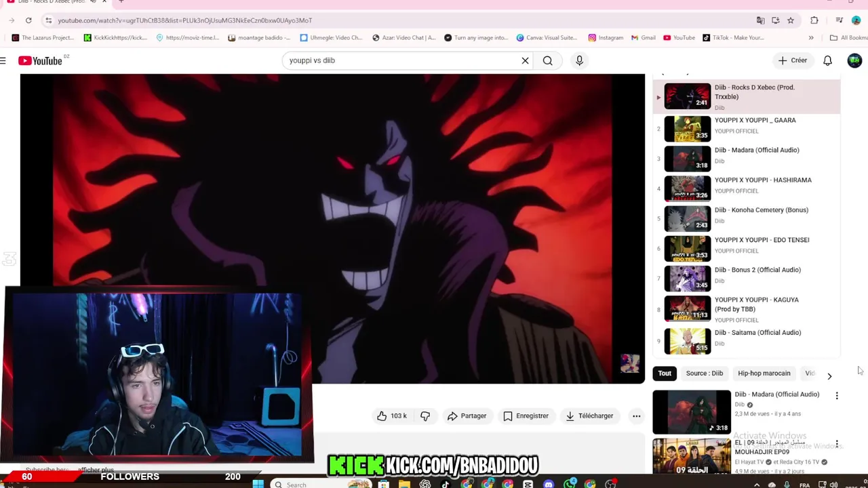Open the All Bookmarks folder
The image size is (868, 488).
pyautogui.click(x=848, y=37)
